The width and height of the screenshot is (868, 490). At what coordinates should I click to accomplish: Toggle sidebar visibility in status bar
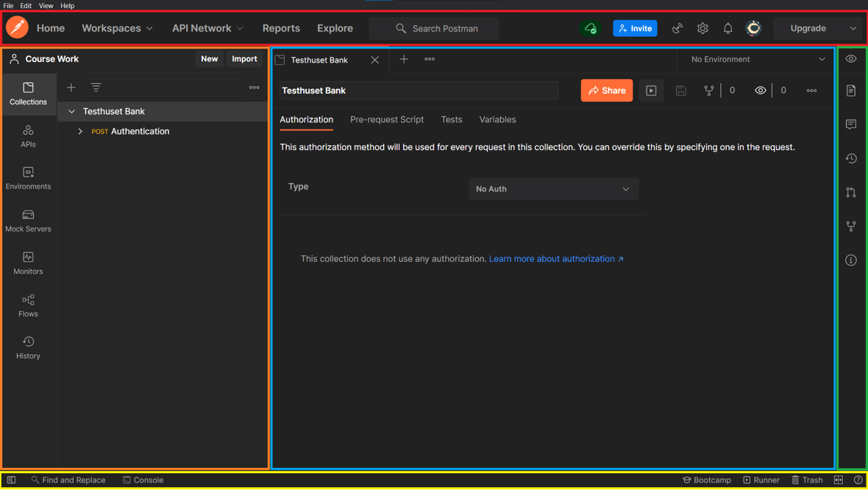[x=11, y=480]
